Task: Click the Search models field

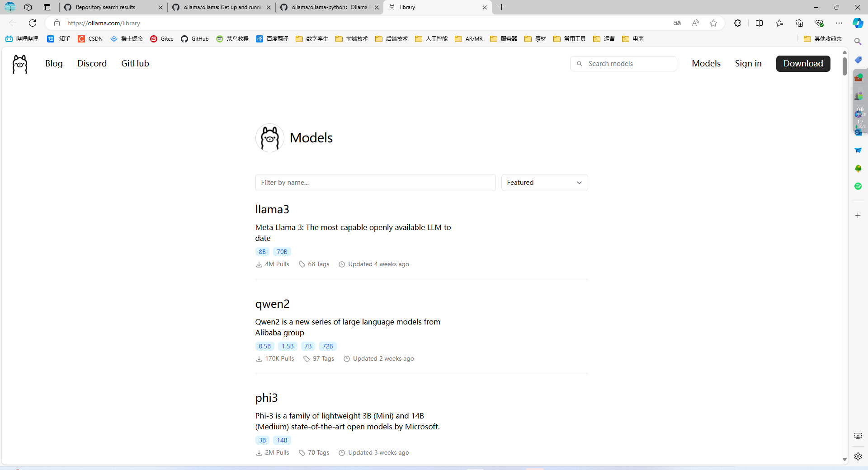Action: [x=623, y=64]
